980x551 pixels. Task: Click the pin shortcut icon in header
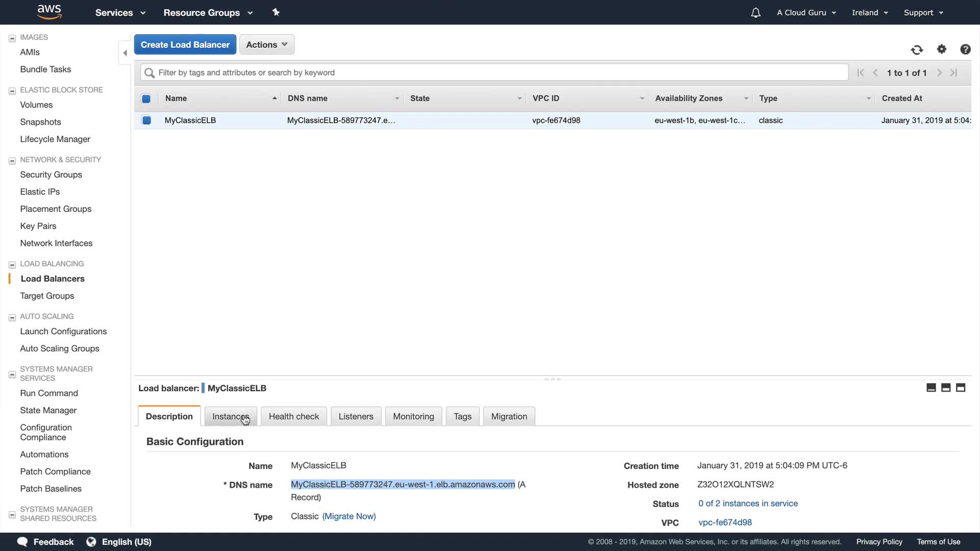276,12
